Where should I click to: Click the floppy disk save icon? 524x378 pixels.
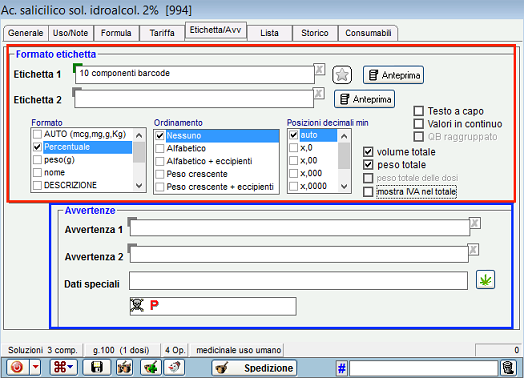click(97, 367)
